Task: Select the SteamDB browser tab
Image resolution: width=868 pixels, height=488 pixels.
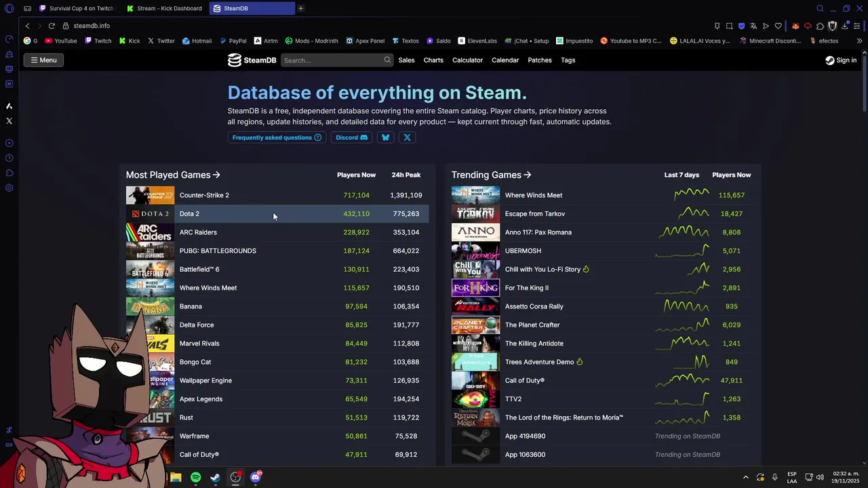Action: pyautogui.click(x=252, y=8)
